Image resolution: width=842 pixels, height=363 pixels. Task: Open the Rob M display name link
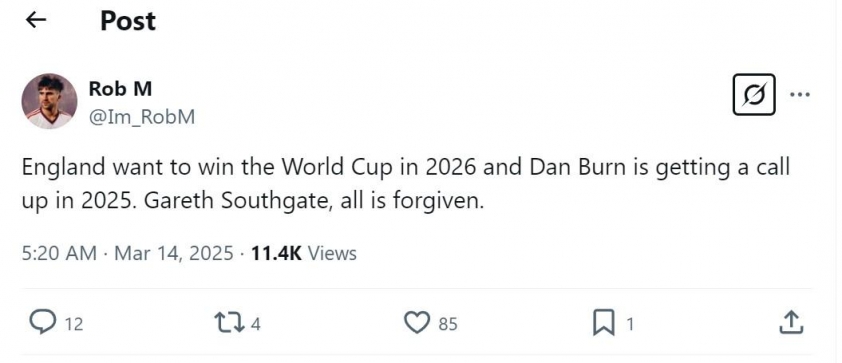[120, 89]
